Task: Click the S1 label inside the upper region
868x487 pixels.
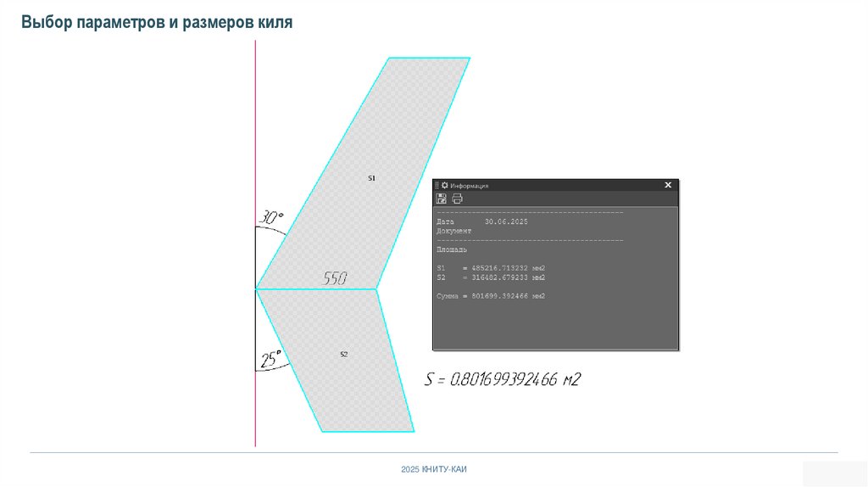Action: (371, 178)
